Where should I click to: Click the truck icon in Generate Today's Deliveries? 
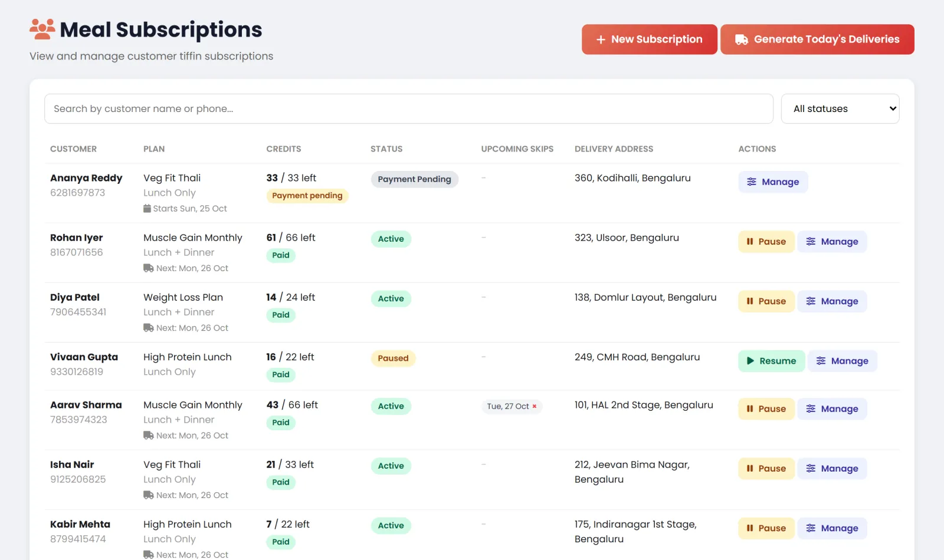tap(742, 39)
